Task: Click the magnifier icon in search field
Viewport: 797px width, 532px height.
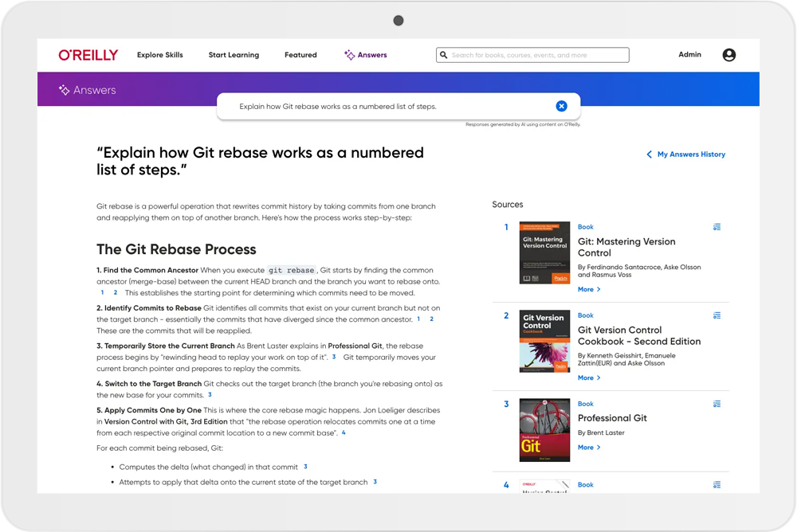Action: (x=443, y=55)
